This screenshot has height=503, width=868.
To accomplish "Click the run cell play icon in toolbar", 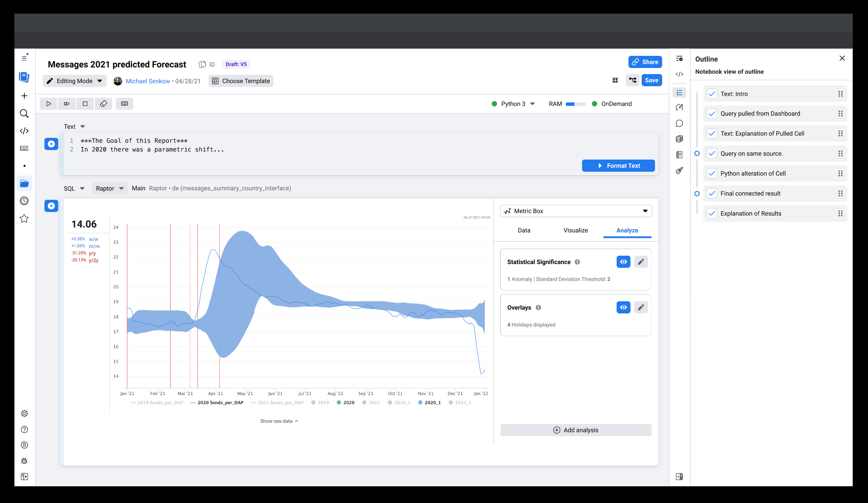I will pos(49,104).
